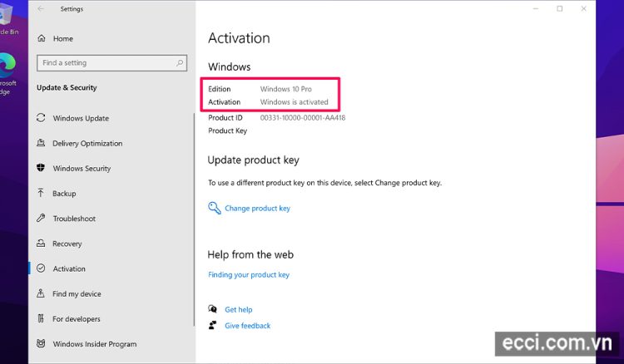The width and height of the screenshot is (624, 364).
Task: Open Windows Security page
Action: pyautogui.click(x=82, y=169)
